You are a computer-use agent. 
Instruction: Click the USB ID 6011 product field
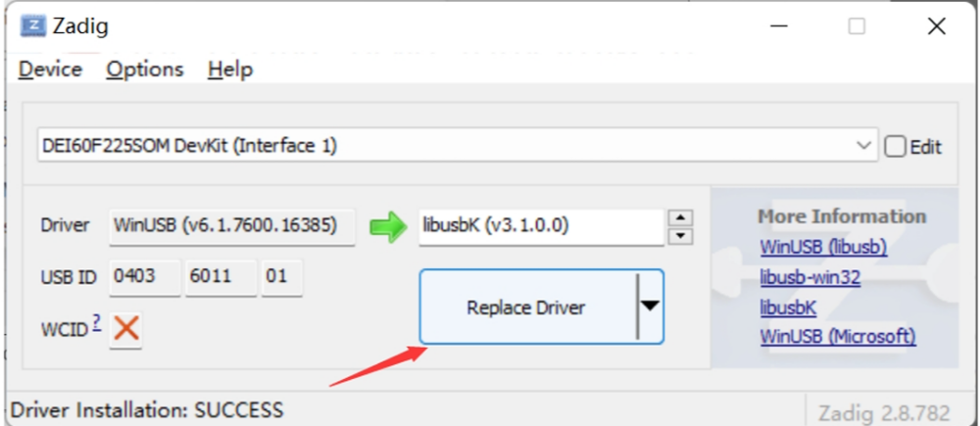point(221,277)
